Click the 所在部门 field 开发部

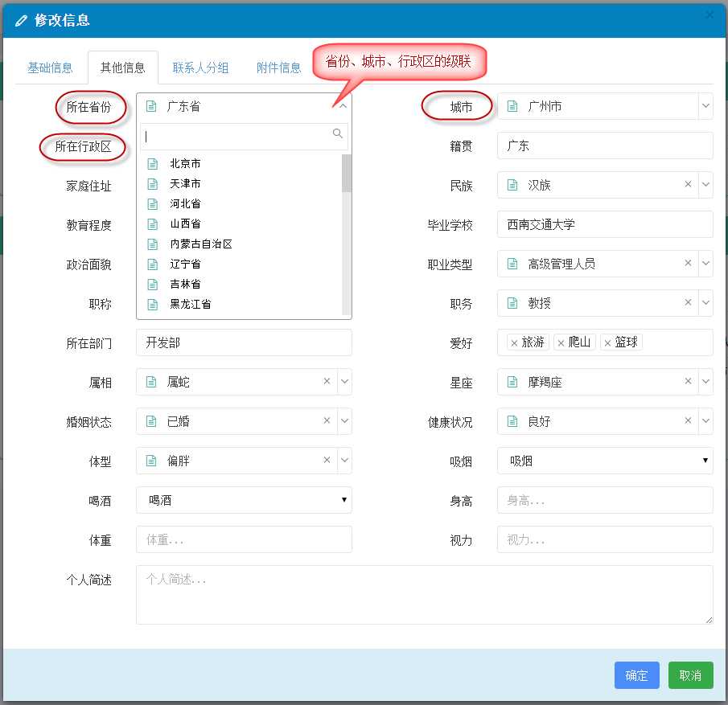244,342
